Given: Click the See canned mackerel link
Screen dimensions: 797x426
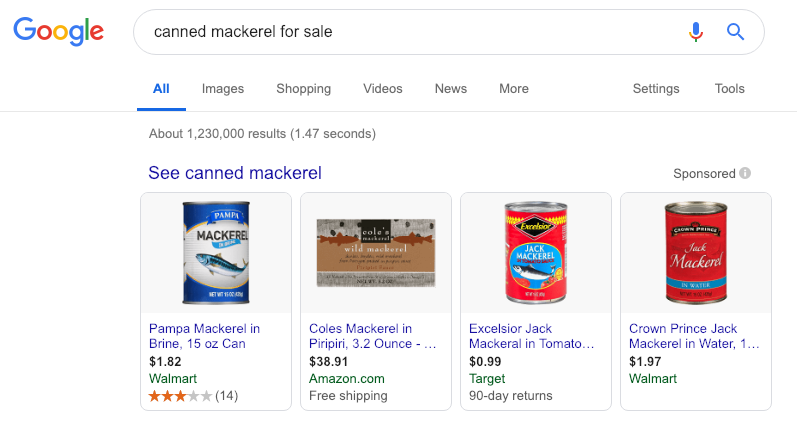Looking at the screenshot, I should tap(235, 173).
